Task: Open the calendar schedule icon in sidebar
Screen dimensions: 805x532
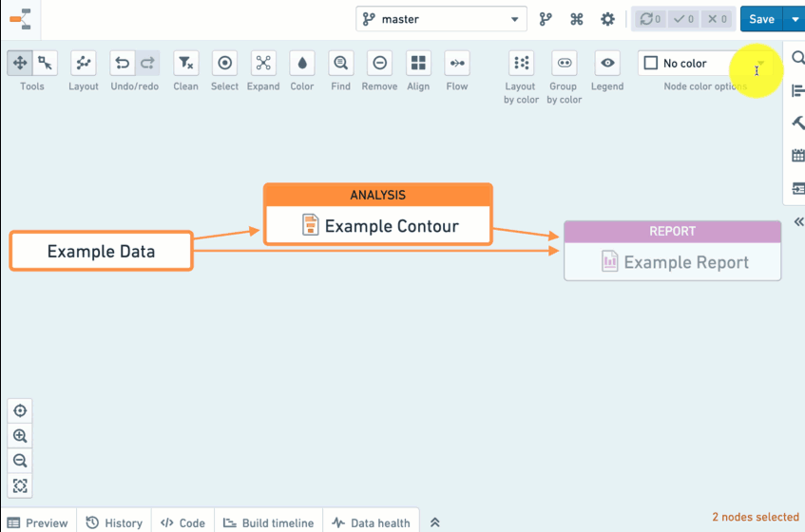Action: 797,156
